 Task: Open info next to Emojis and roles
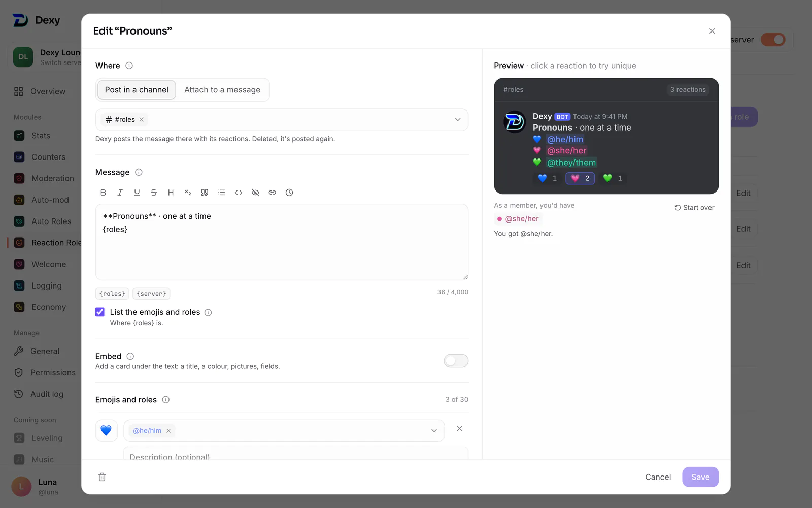pos(165,400)
